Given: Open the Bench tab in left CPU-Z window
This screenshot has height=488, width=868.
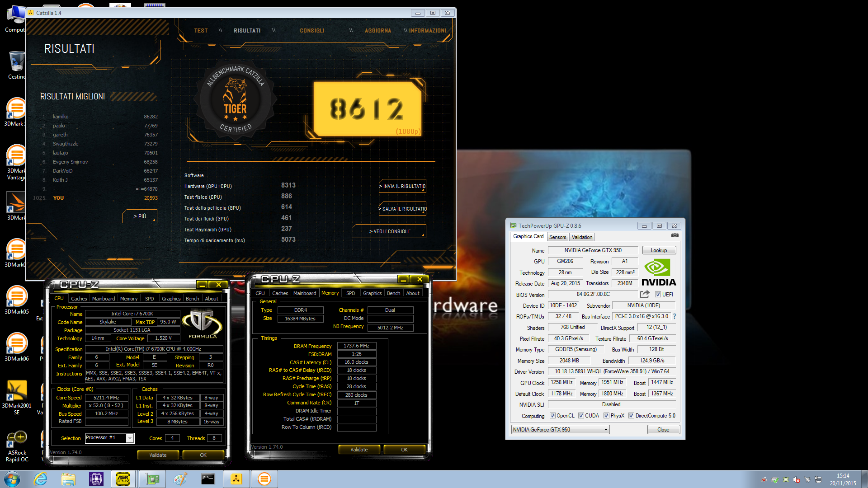Looking at the screenshot, I should tap(192, 299).
